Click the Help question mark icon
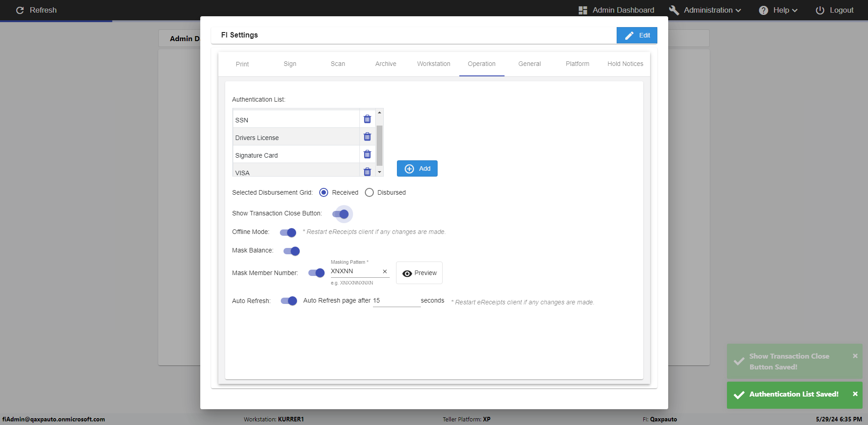This screenshot has height=425, width=868. coord(764,10)
